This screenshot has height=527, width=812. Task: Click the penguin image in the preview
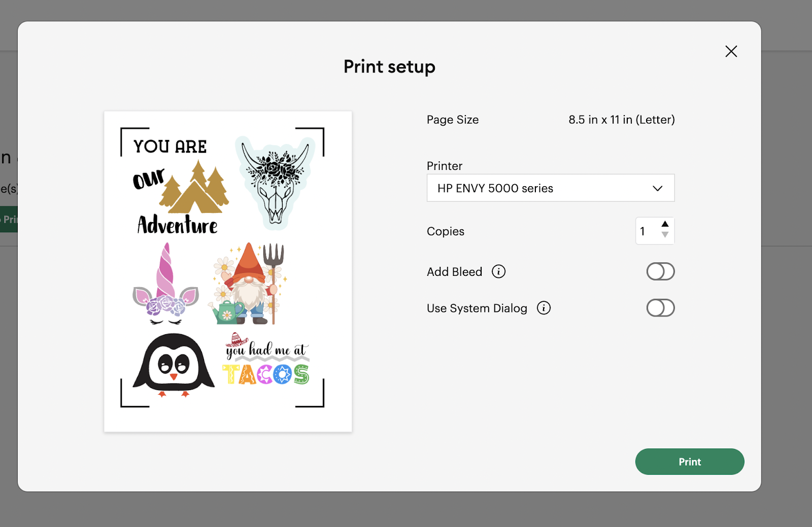[174, 365]
